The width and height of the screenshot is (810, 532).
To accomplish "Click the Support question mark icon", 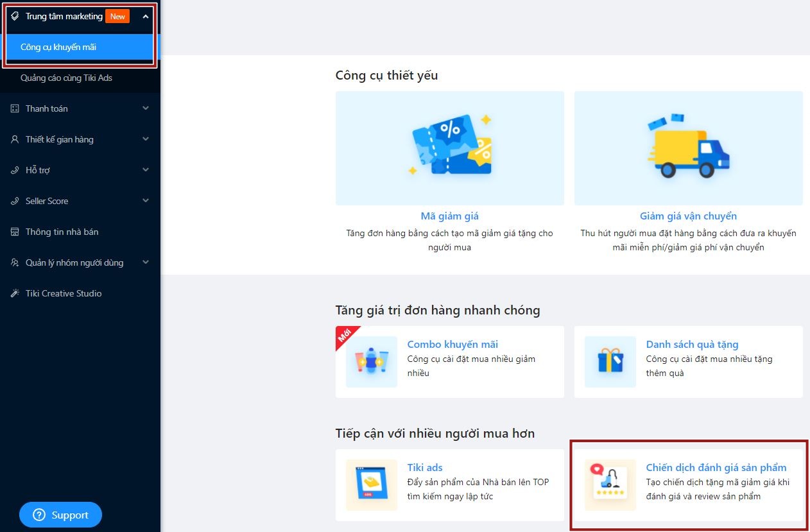I will point(39,515).
